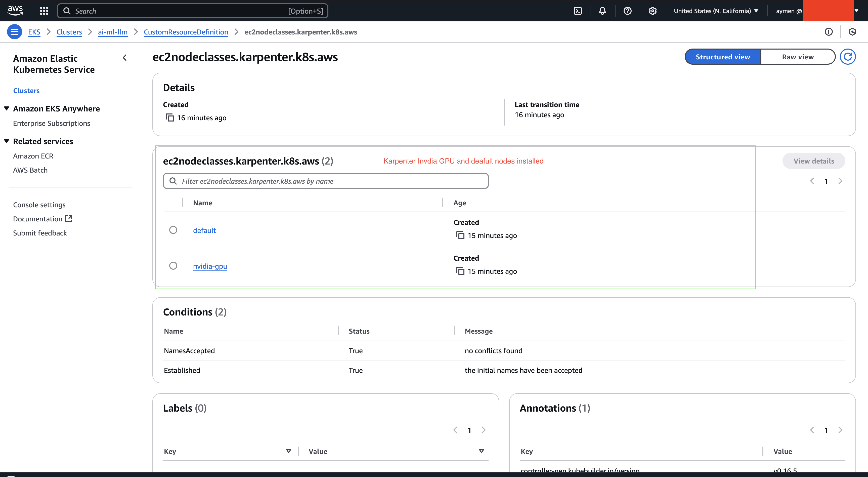
Task: Open Submit feedback in sidebar
Action: (40, 233)
